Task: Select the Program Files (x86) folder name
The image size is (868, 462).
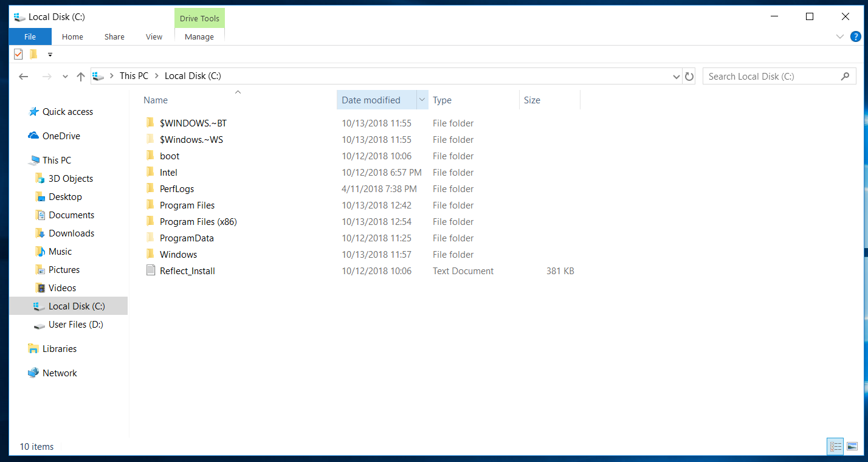Action: coord(198,222)
